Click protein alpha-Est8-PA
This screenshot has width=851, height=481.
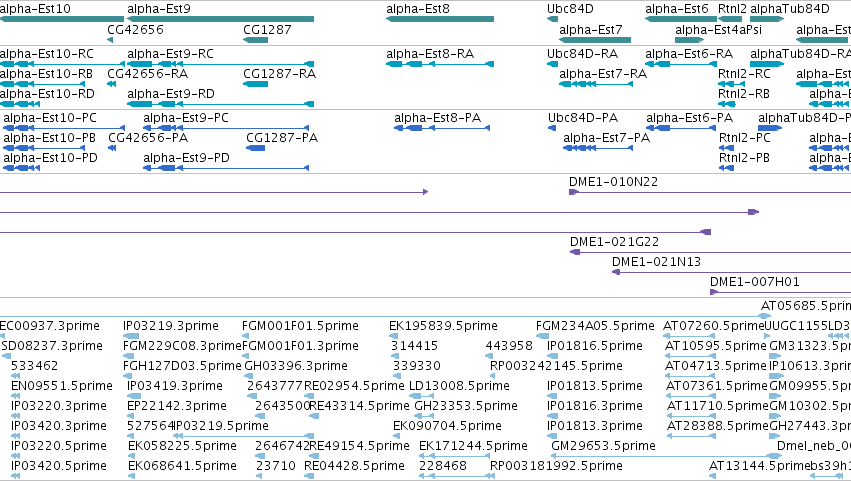tap(437, 118)
